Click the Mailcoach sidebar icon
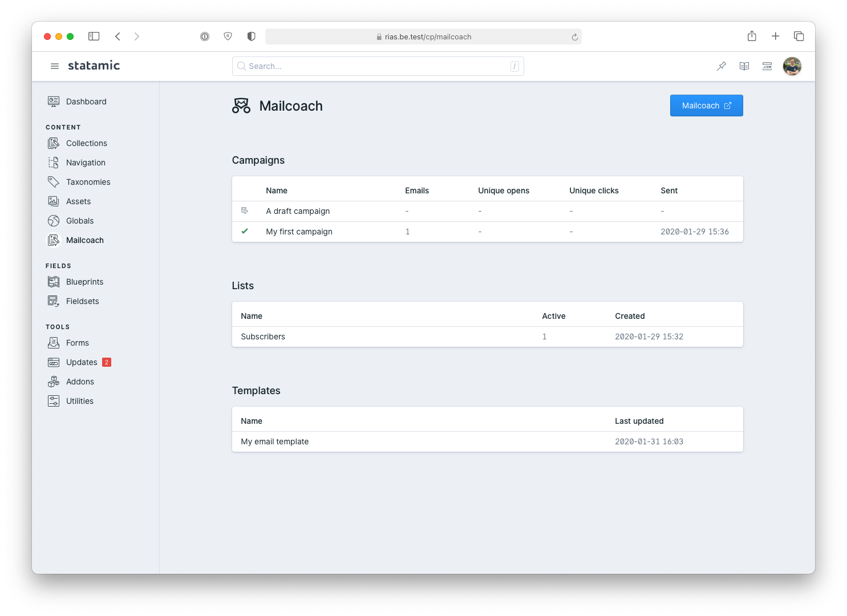847x616 pixels. [54, 240]
